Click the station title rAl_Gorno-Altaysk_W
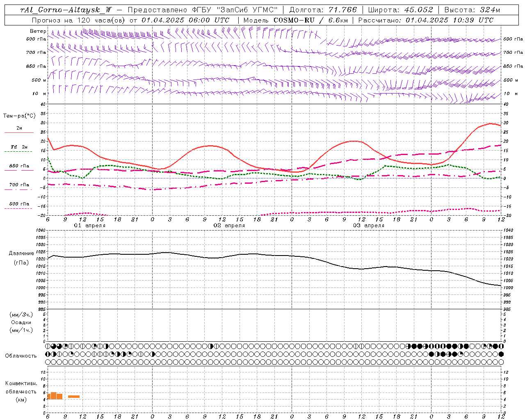The image size is (525, 420). [66, 10]
